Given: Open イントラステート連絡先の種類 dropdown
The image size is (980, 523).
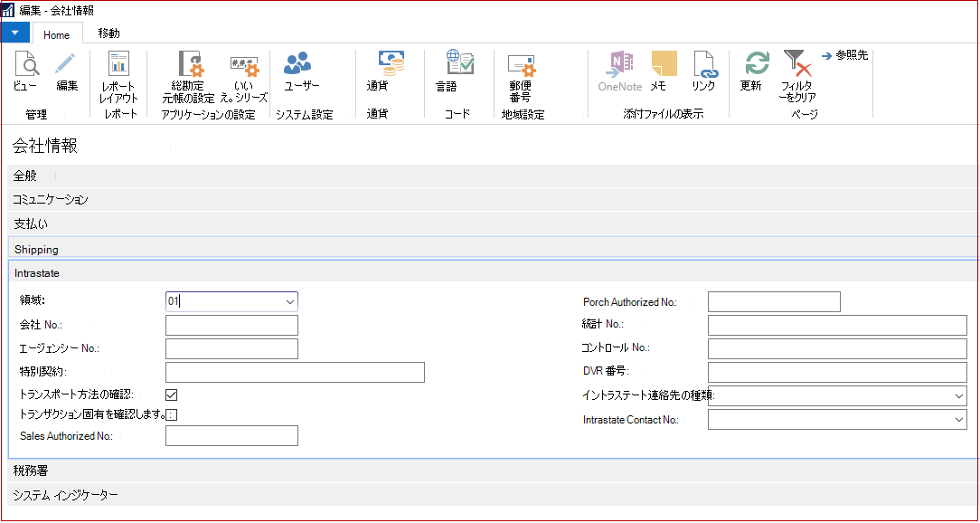Looking at the screenshot, I should [959, 396].
